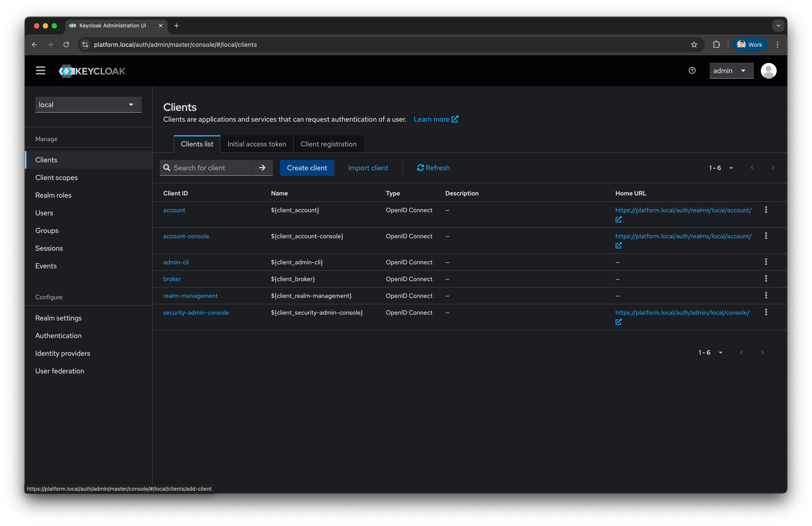The width and height of the screenshot is (812, 526).
Task: Click the Create client button
Action: tap(307, 168)
